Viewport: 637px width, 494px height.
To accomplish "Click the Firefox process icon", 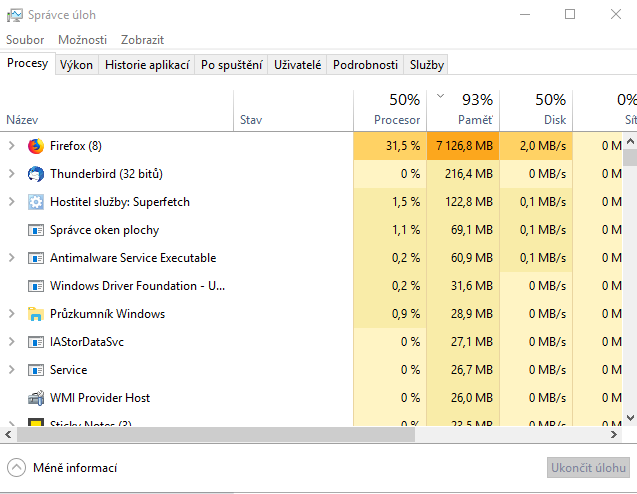I will tap(36, 146).
